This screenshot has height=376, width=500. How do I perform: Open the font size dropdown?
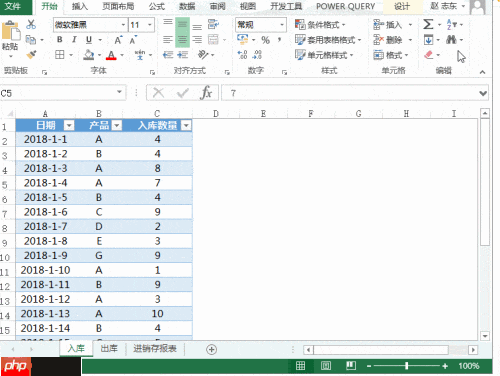[x=150, y=25]
